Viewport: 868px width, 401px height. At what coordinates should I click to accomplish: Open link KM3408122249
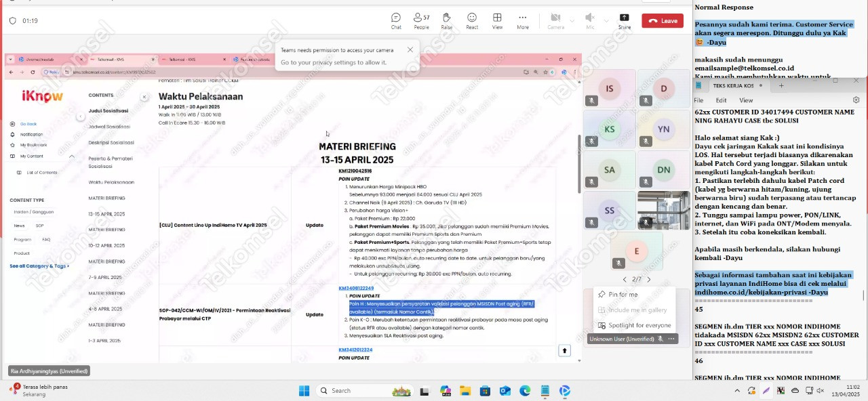356,289
